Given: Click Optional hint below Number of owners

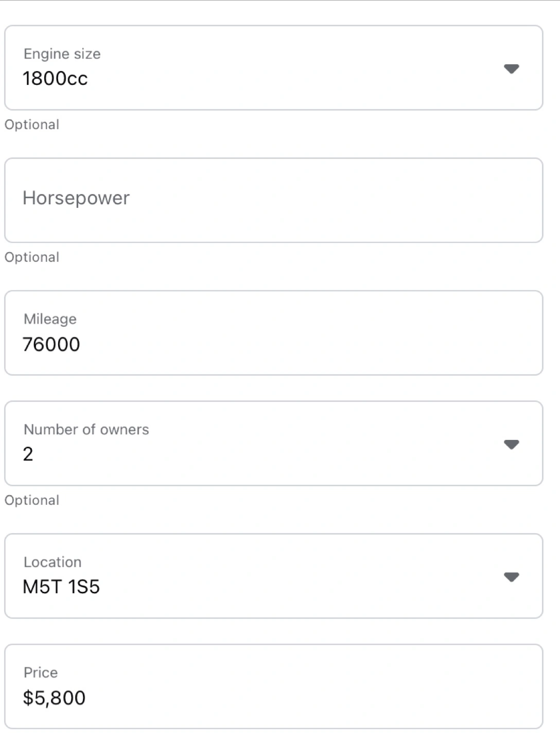Looking at the screenshot, I should point(32,500).
